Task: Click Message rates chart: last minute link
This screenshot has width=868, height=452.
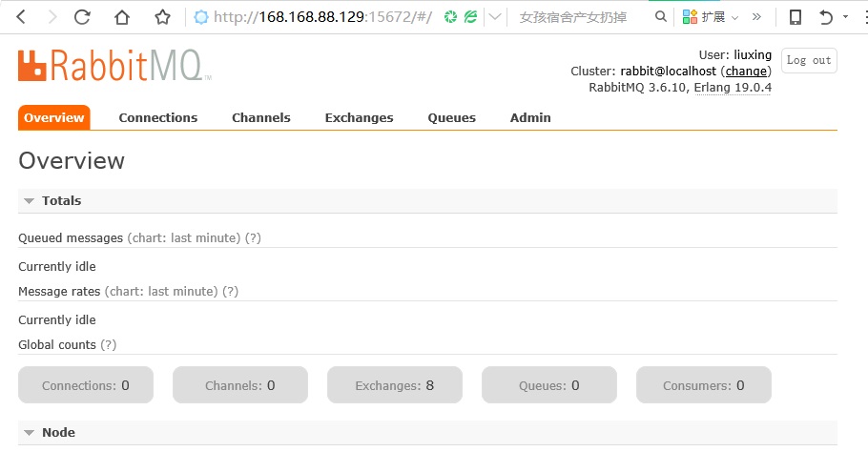Action: click(161, 291)
